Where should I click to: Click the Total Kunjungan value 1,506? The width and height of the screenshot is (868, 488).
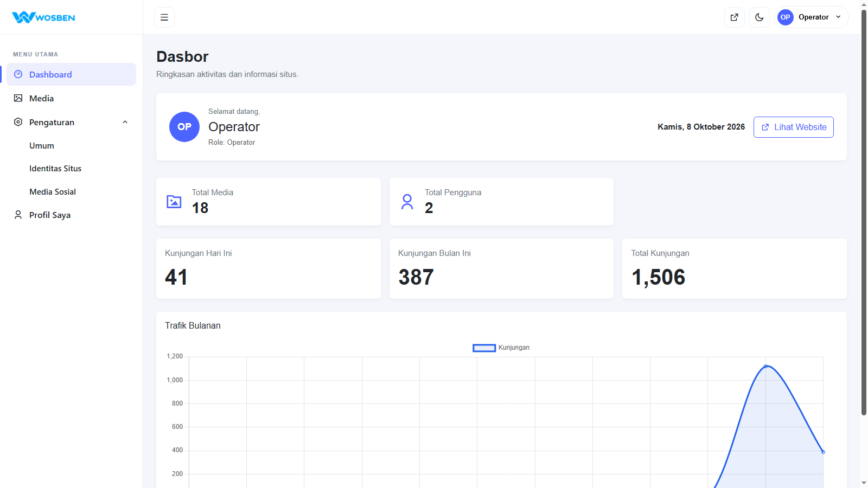tap(658, 278)
